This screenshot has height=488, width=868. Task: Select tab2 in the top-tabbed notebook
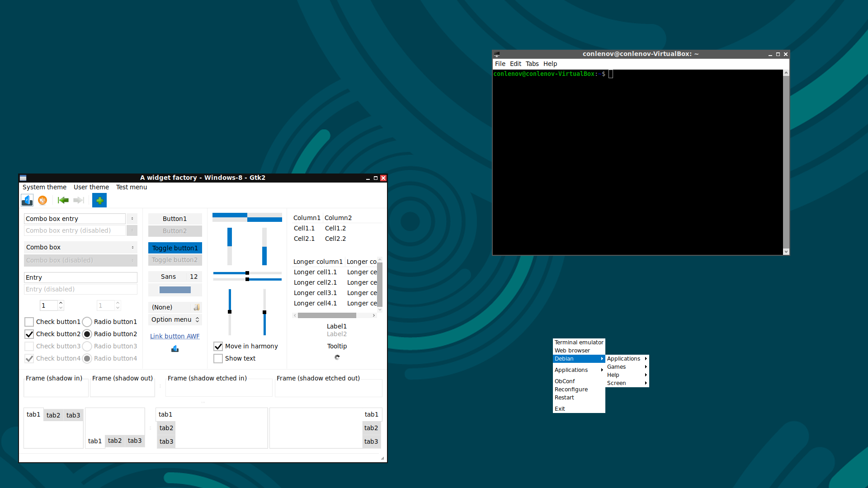coord(53,415)
